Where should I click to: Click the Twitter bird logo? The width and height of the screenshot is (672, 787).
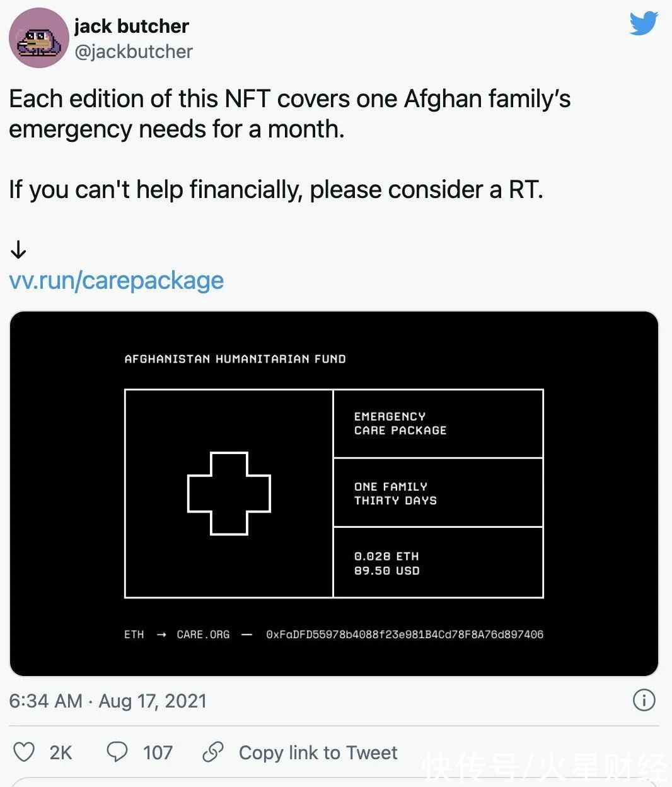(644, 23)
